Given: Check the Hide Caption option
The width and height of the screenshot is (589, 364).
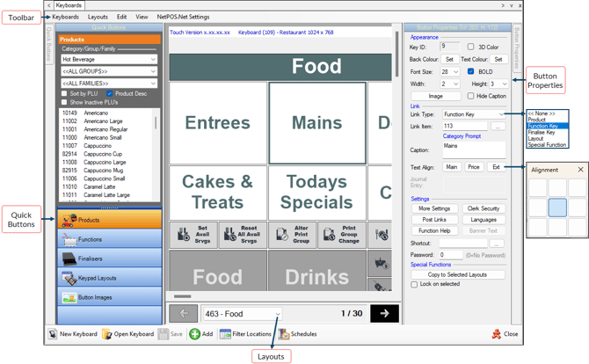Looking at the screenshot, I should coord(471,96).
